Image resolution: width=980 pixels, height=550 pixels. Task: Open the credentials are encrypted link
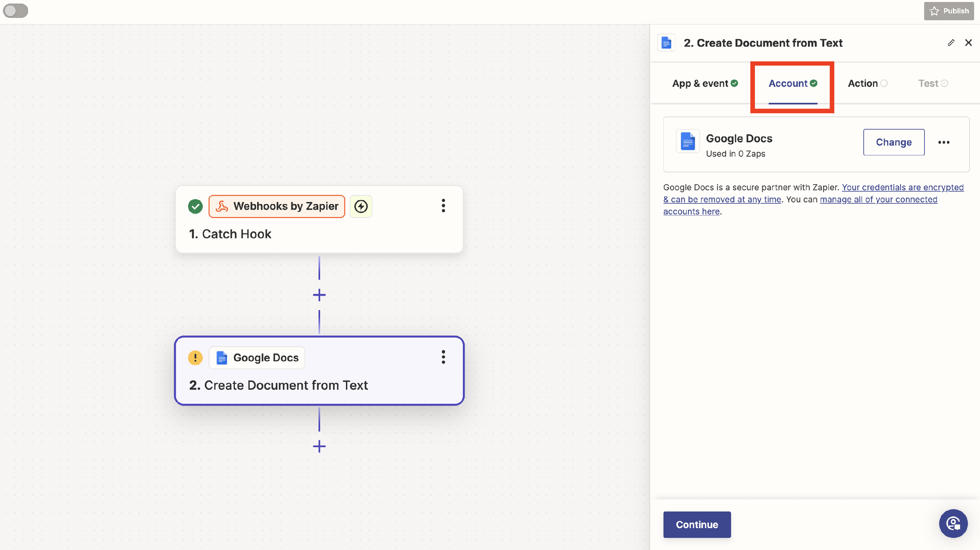pos(902,187)
